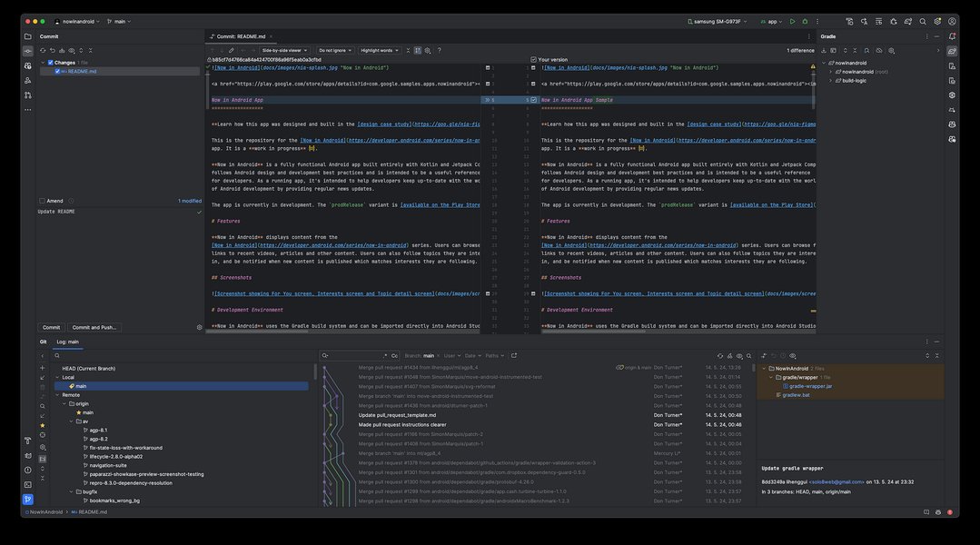The width and height of the screenshot is (980, 545).
Task: Toggle the line 5 change inclusion checkbox
Action: 534,100
